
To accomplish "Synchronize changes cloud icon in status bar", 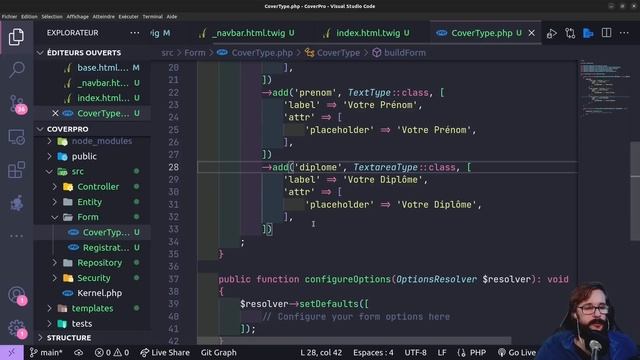I will pos(78,352).
